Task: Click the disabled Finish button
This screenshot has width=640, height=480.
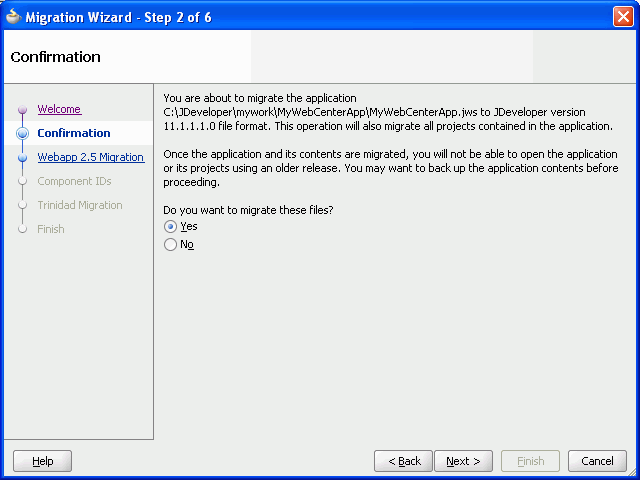Action: (531, 461)
